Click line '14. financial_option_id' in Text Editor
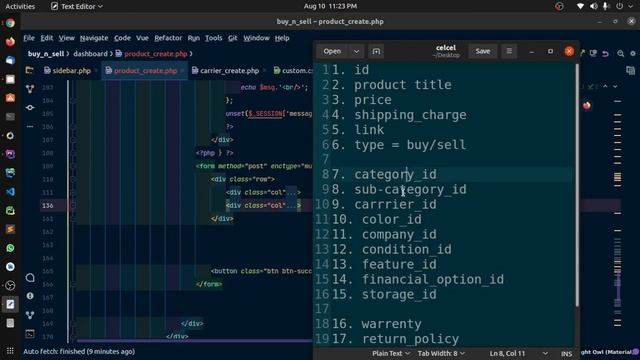Viewport: 640px width, 360px height. 418,279
